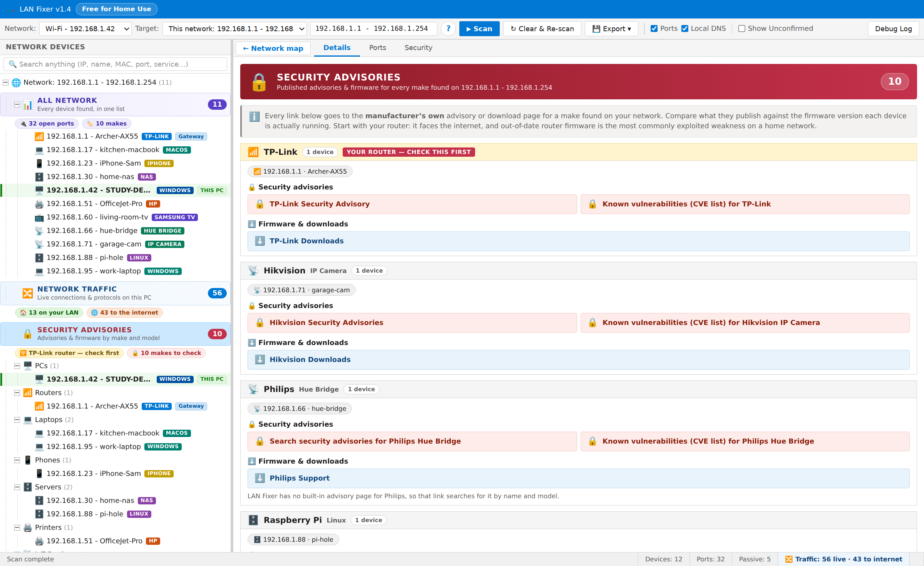Collapse the PCs group in sidebar
Image resolution: width=924 pixels, height=566 pixels.
pos(17,366)
